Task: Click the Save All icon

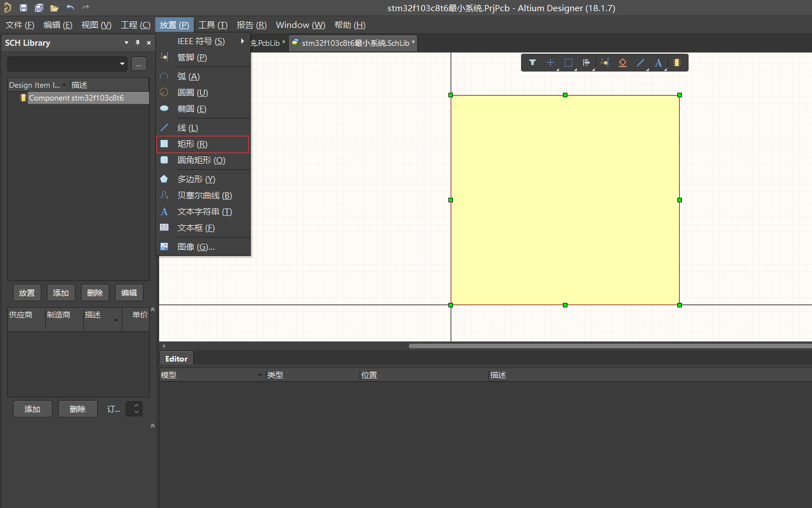Action: 39,8
